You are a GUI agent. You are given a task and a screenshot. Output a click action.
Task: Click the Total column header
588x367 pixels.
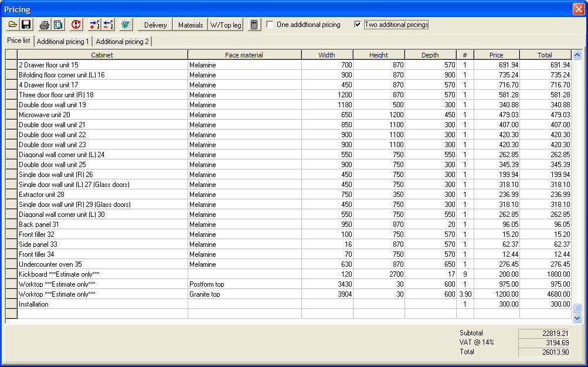545,55
